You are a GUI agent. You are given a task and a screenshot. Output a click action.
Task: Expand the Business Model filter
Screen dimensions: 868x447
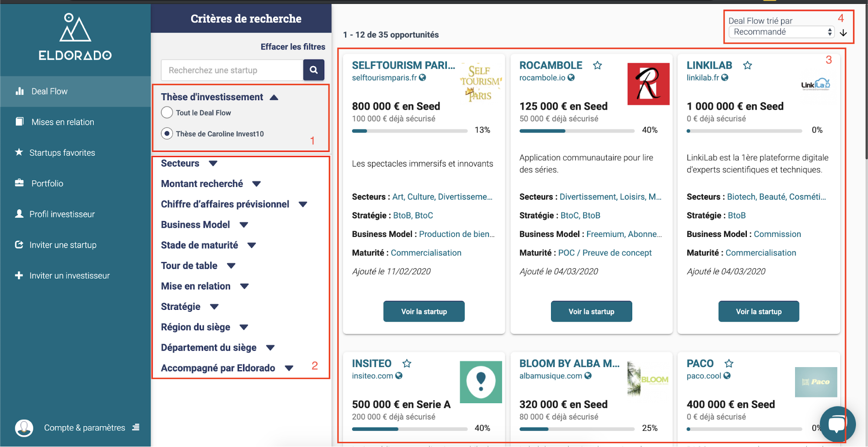tap(244, 224)
